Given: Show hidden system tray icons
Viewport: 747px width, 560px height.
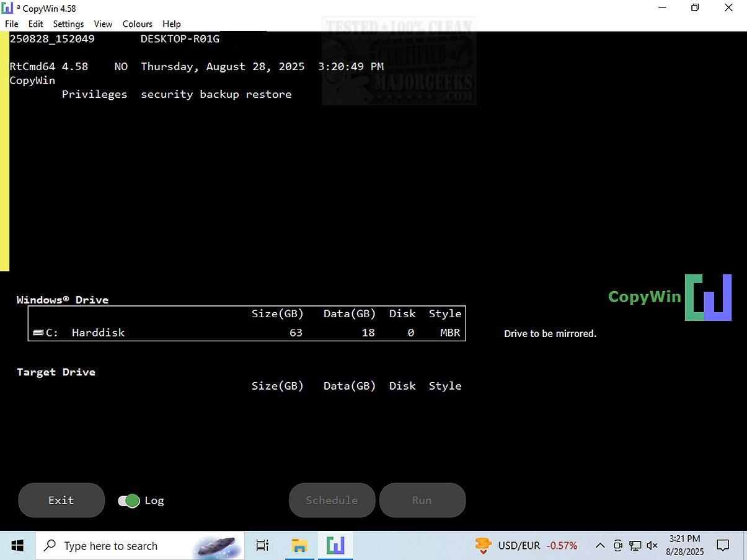Looking at the screenshot, I should [x=600, y=546].
